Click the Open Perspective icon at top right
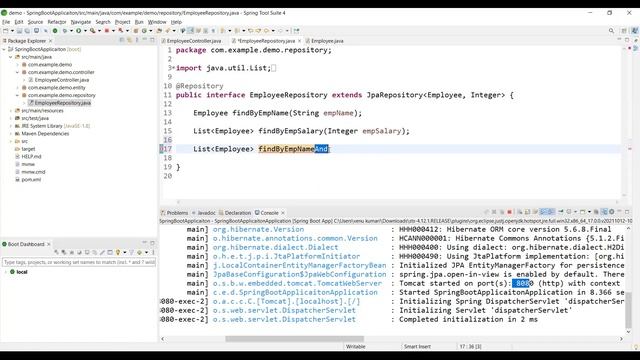 click(x=624, y=31)
